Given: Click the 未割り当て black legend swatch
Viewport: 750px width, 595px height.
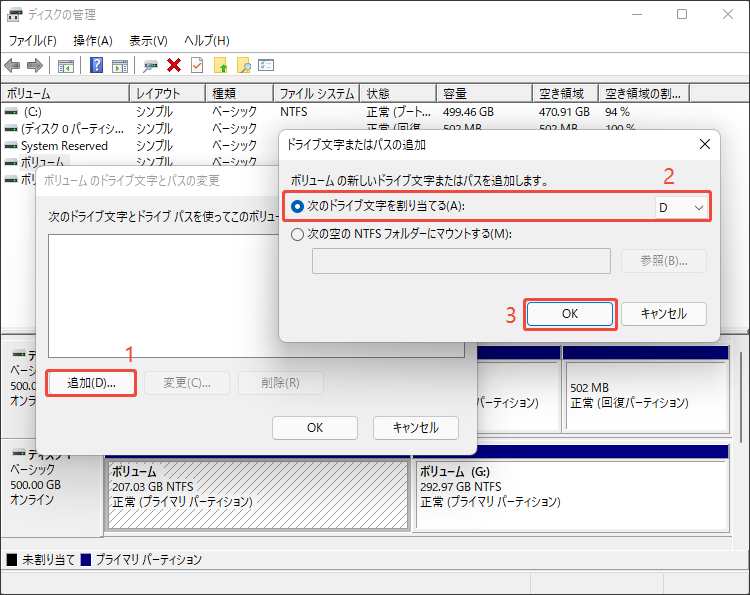Looking at the screenshot, I should (12, 560).
